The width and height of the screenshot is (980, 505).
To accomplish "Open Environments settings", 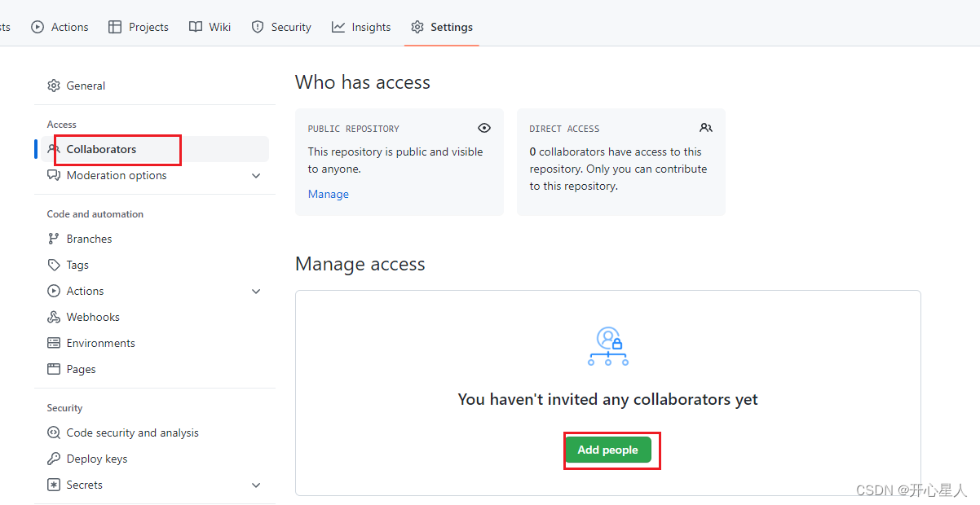I will point(155,343).
